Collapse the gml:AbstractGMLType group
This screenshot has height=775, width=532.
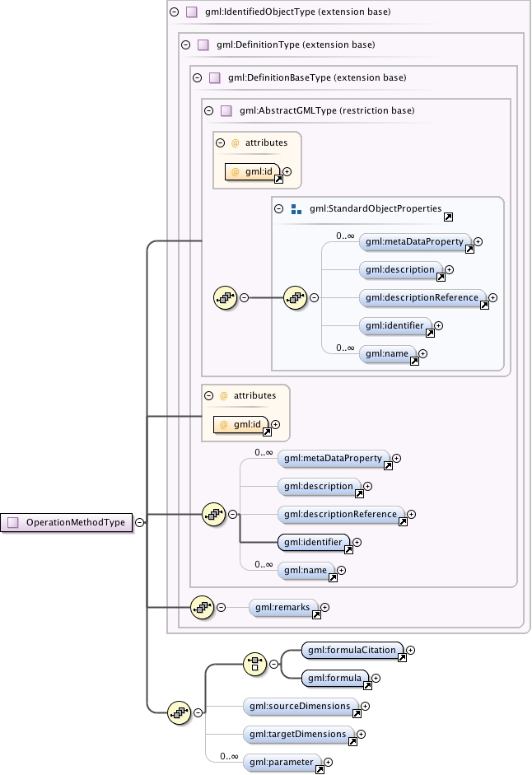point(208,110)
